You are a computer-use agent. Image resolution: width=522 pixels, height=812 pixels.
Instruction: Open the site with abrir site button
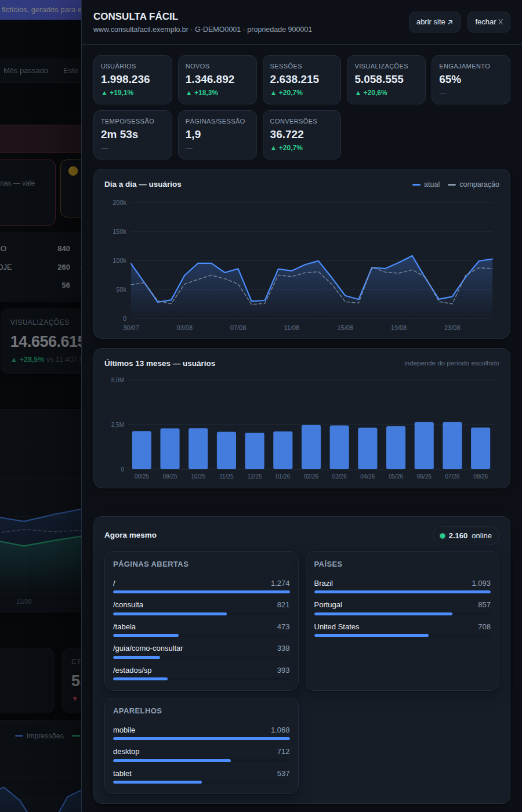pos(434,22)
